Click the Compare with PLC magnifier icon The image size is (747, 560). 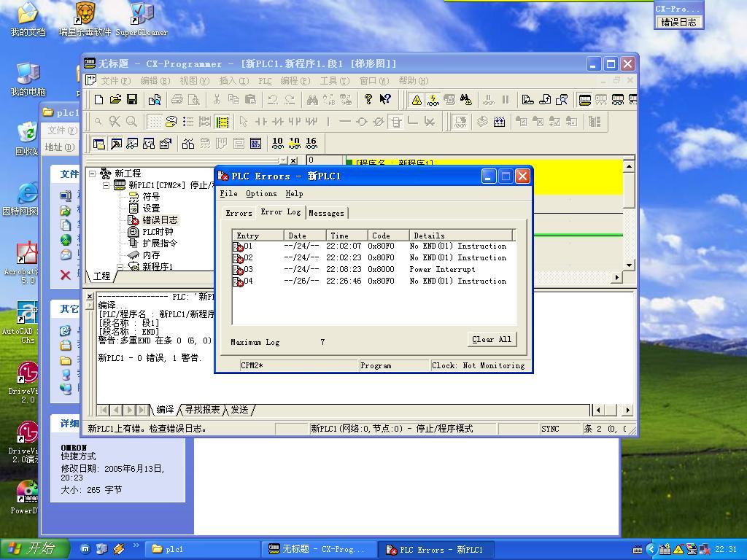(x=562, y=99)
